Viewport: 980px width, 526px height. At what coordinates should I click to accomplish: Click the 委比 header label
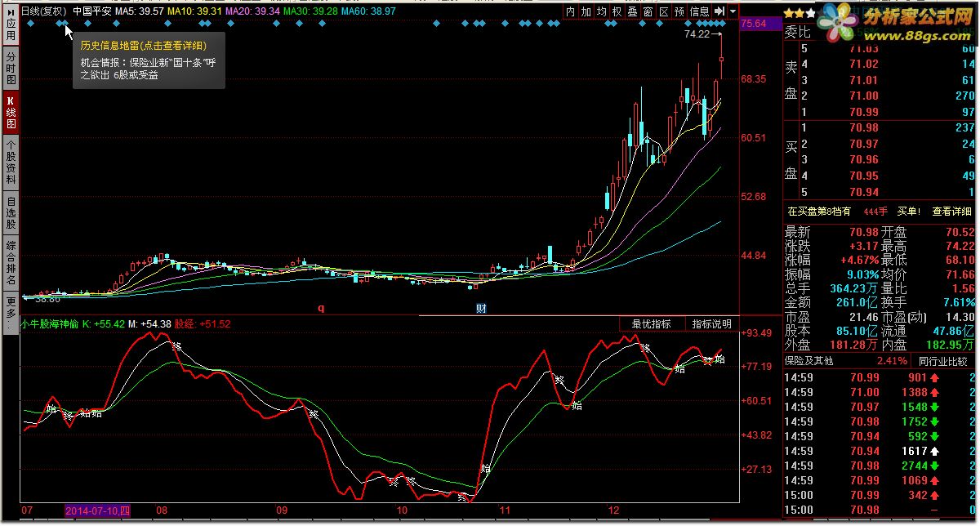[798, 33]
